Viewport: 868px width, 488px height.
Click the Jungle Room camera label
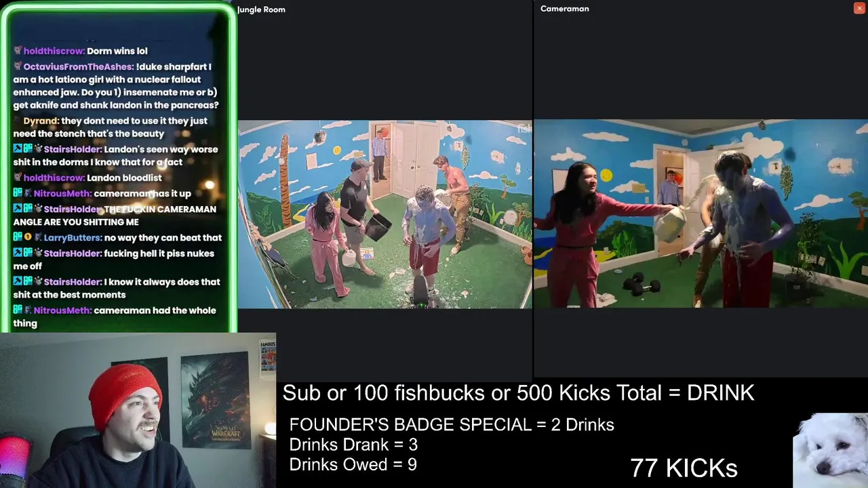point(261,9)
